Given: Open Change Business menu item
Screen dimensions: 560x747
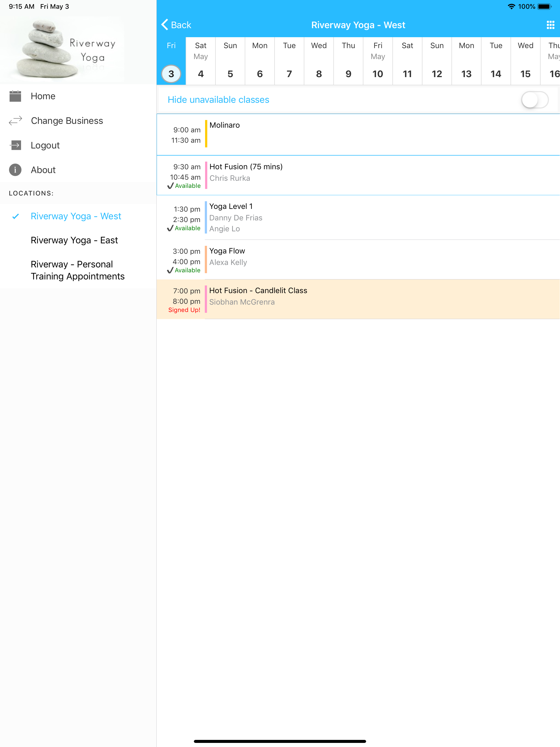Looking at the screenshot, I should (78, 121).
